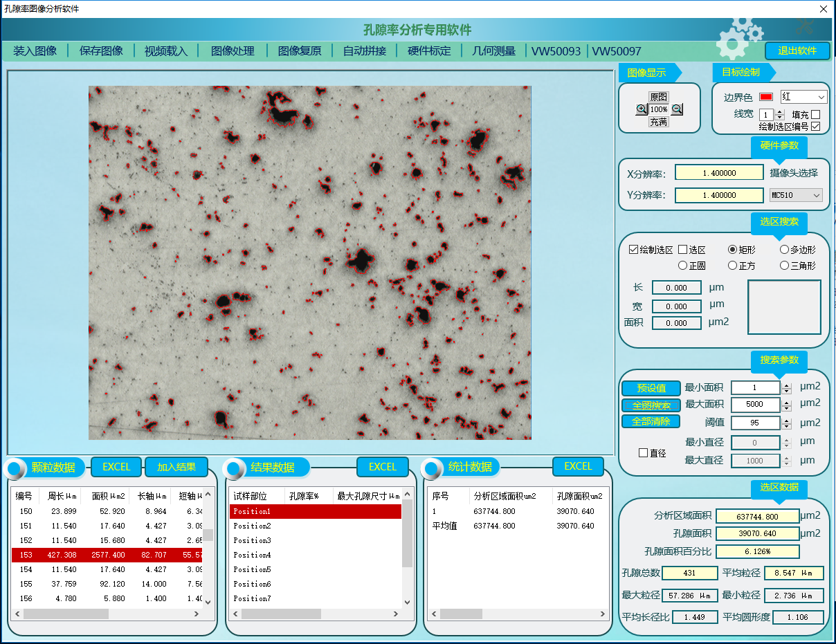Increase 阈值 threshold with up arrow
Image resolution: width=836 pixels, height=644 pixels.
(x=786, y=419)
